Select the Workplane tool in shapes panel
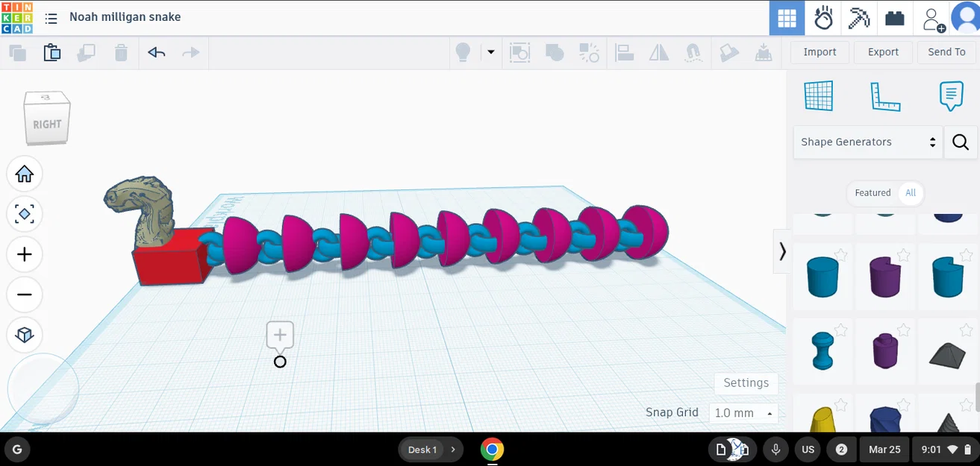 (819, 95)
